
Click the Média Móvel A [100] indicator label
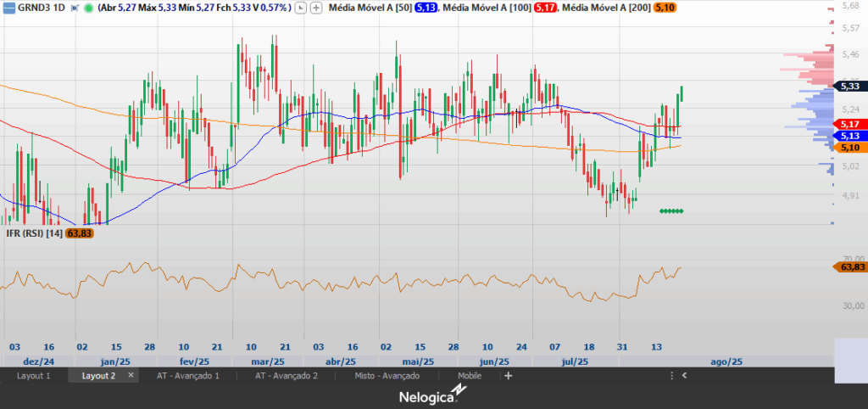(x=487, y=8)
